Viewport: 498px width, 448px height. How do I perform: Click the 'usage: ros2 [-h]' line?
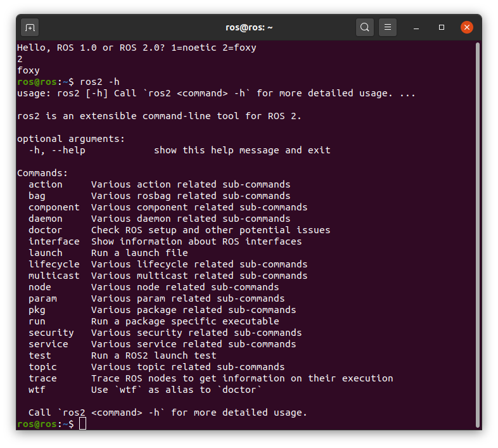[216, 93]
